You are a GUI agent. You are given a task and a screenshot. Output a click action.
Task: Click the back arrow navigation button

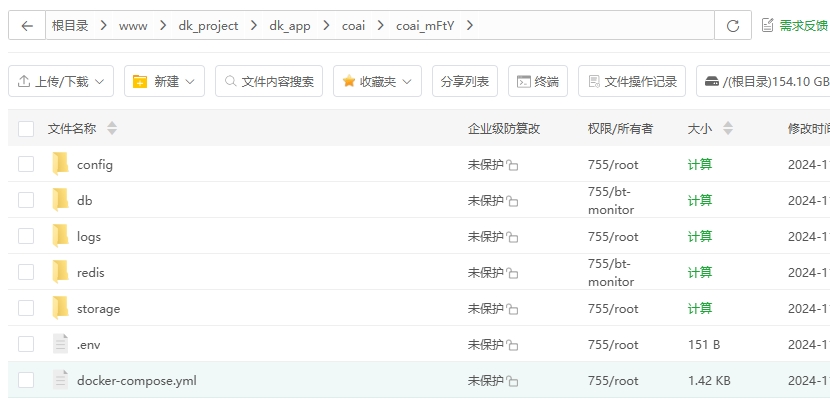point(27,25)
